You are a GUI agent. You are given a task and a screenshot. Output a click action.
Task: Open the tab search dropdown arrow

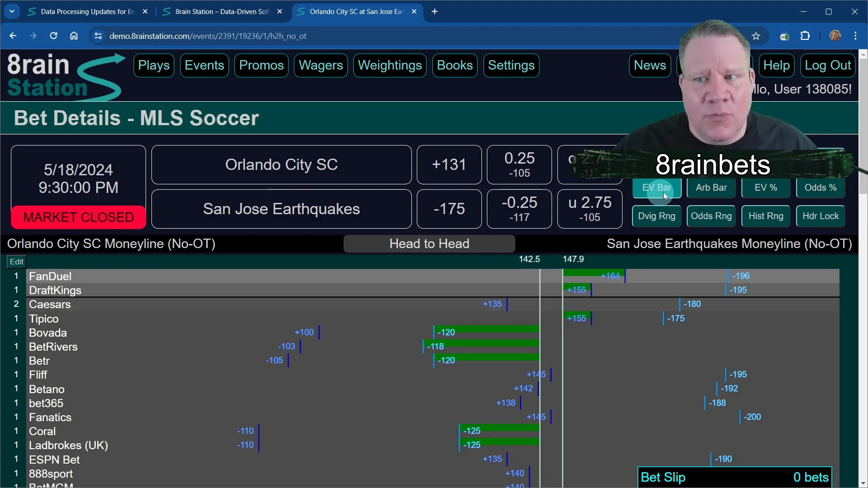(12, 11)
